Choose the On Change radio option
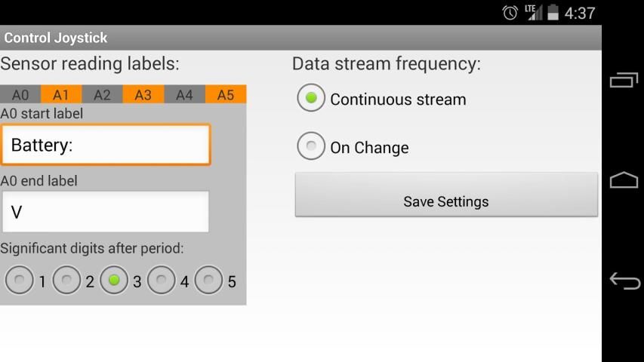Screen dimensions: 644x362 (311, 146)
